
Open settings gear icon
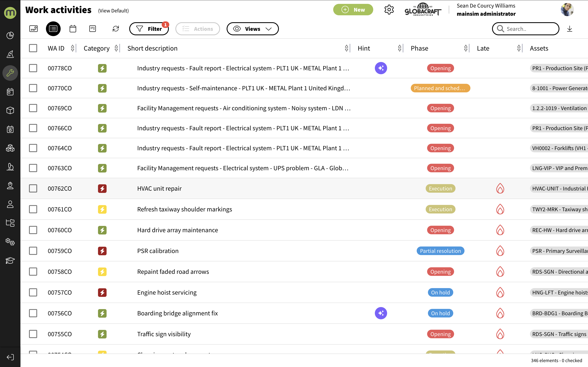click(x=389, y=10)
